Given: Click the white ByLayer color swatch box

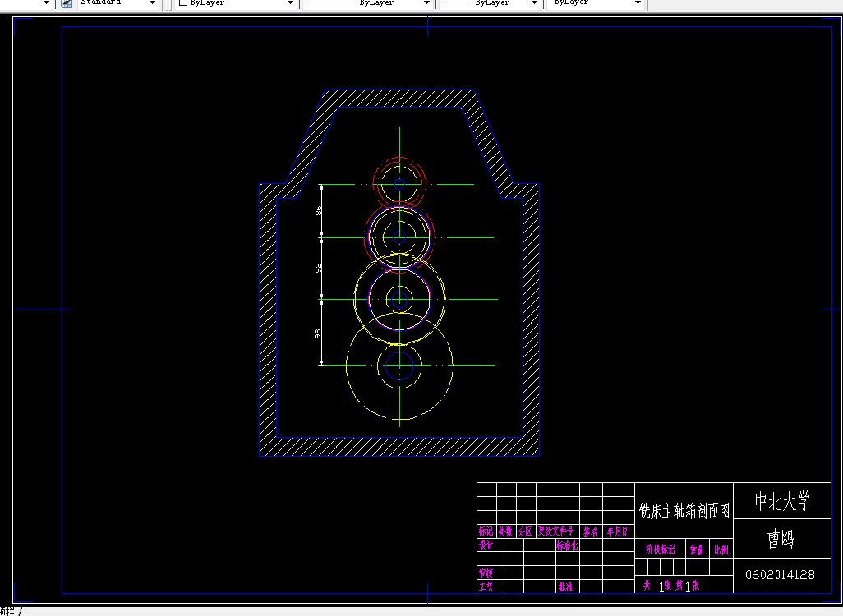Looking at the screenshot, I should click(182, 2).
